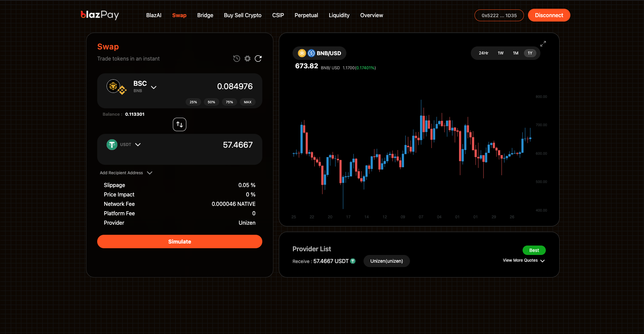Click Network Fee value 0.000046 NATIVE
The width and height of the screenshot is (644, 334).
tap(233, 204)
